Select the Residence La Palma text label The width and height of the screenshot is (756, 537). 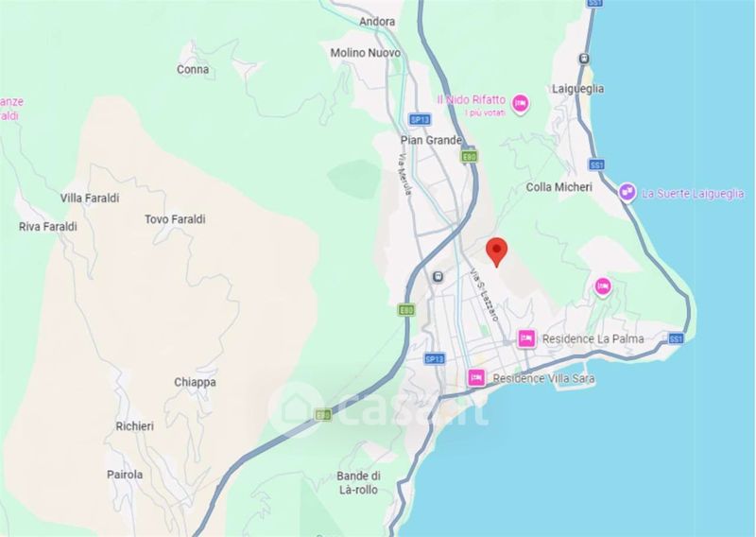593,339
